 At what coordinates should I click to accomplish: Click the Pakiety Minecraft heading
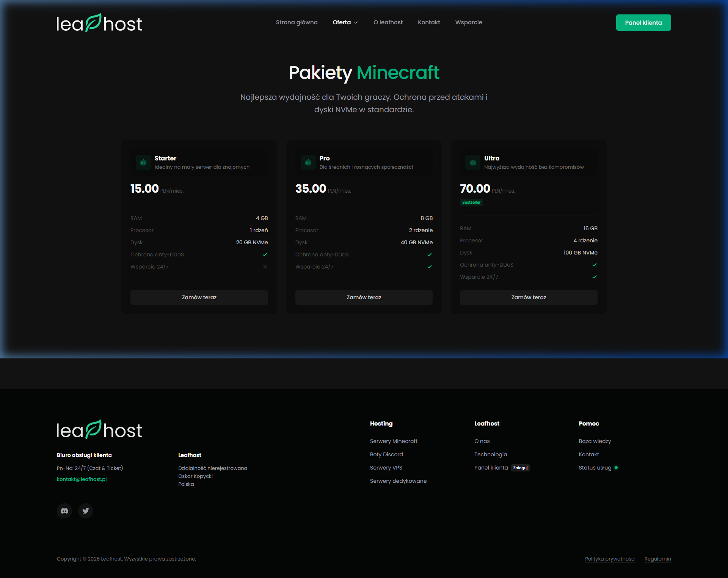tap(364, 72)
